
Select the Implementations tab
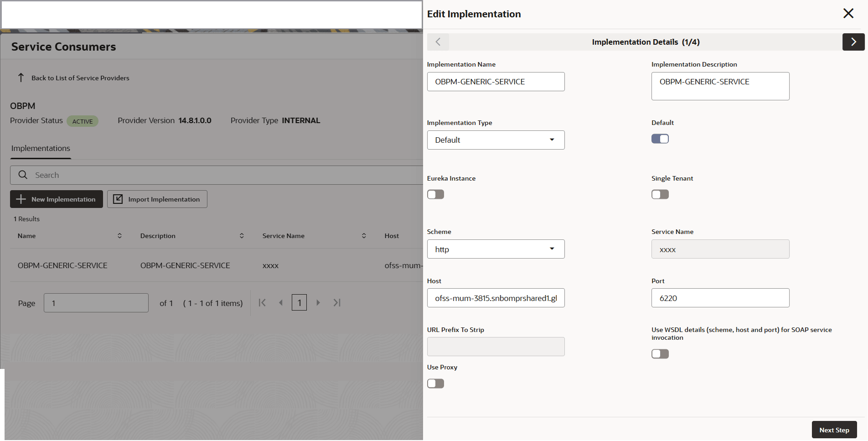point(41,148)
